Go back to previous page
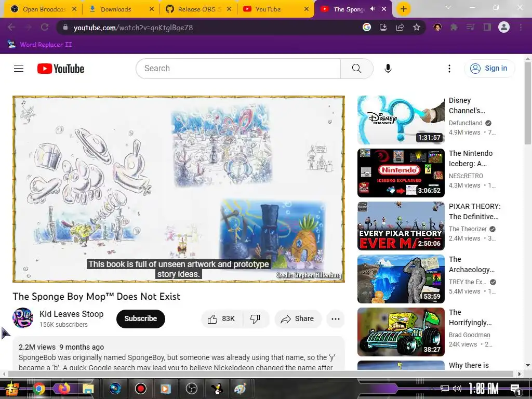This screenshot has height=399, width=532. (11, 27)
